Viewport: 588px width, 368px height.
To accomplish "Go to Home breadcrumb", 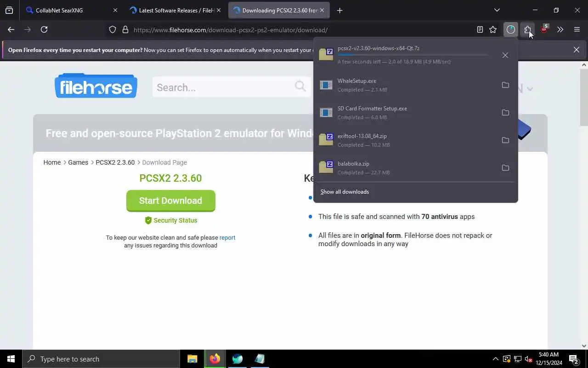I will [x=52, y=162].
